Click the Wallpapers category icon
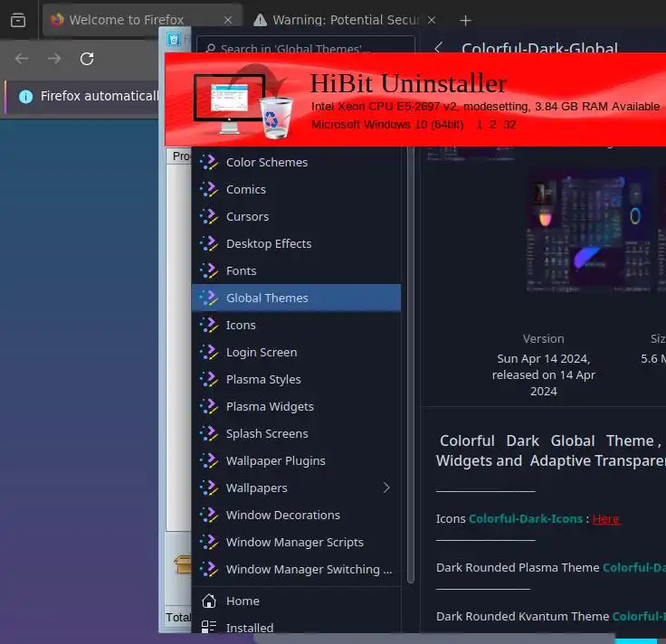The height and width of the screenshot is (644, 666). coord(209,488)
